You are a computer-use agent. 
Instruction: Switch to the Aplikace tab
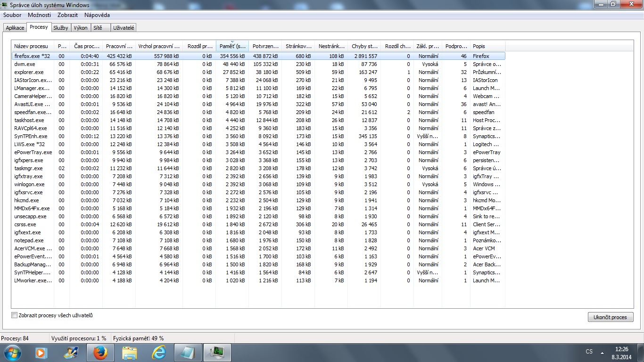[x=15, y=28]
